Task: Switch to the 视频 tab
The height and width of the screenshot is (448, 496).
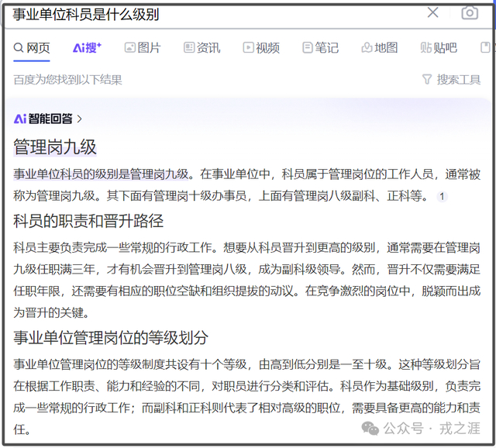Action: point(261,48)
